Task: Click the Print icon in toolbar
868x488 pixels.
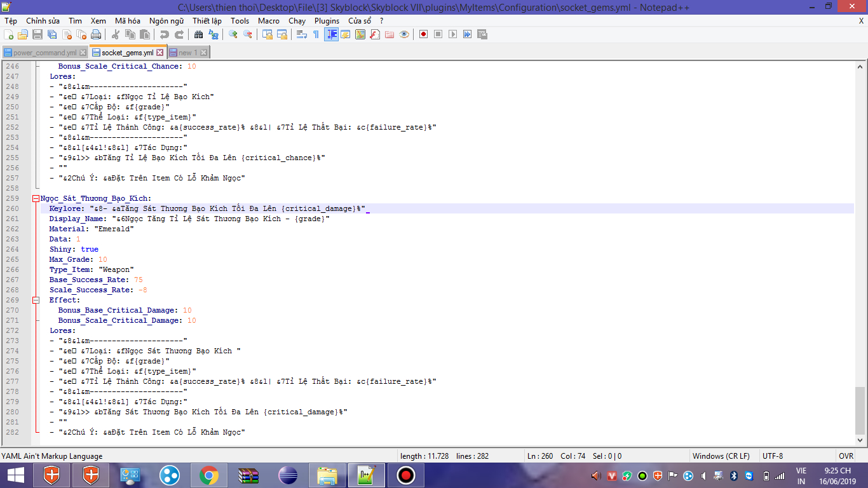Action: coord(96,34)
